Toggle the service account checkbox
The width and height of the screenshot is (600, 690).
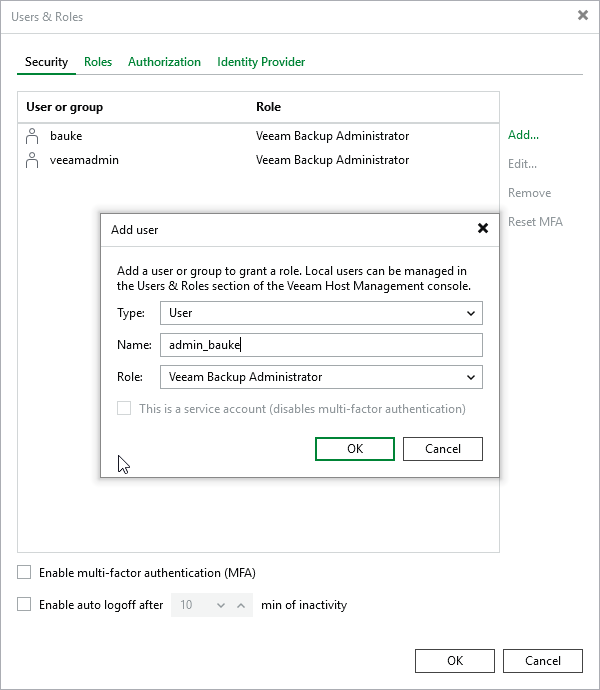124,408
